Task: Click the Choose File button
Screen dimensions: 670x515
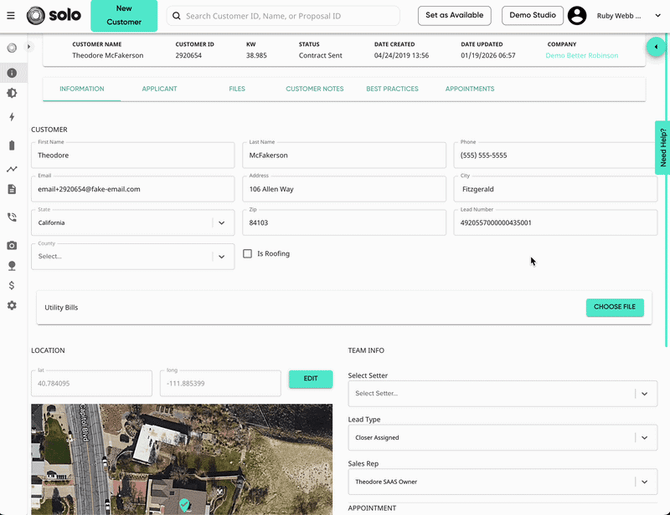Action: (x=614, y=307)
